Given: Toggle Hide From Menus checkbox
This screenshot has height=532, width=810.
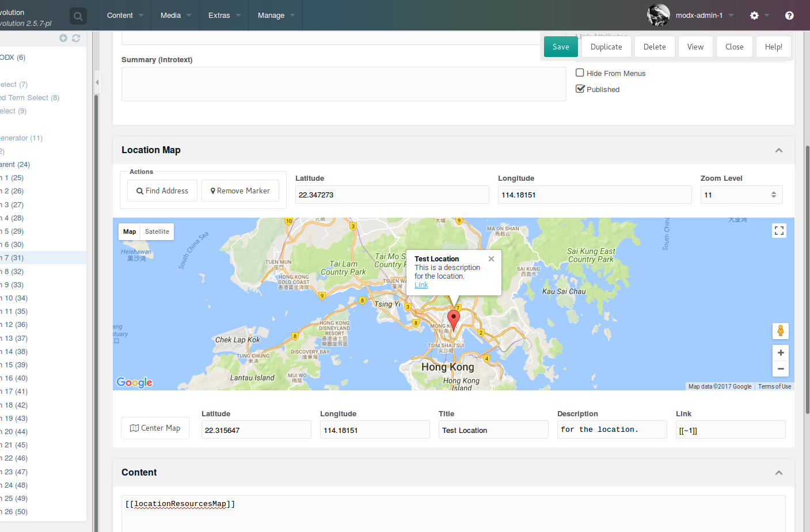Looking at the screenshot, I should point(580,73).
